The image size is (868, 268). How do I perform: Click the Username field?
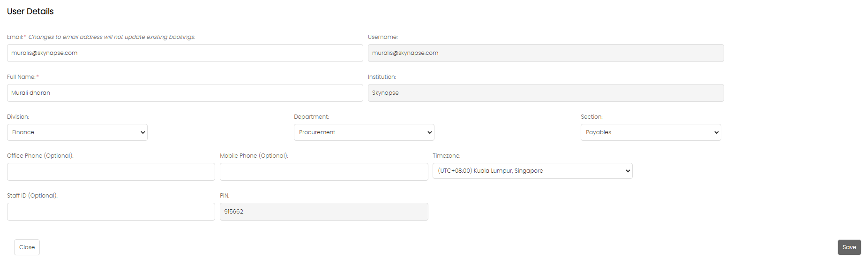click(x=546, y=53)
